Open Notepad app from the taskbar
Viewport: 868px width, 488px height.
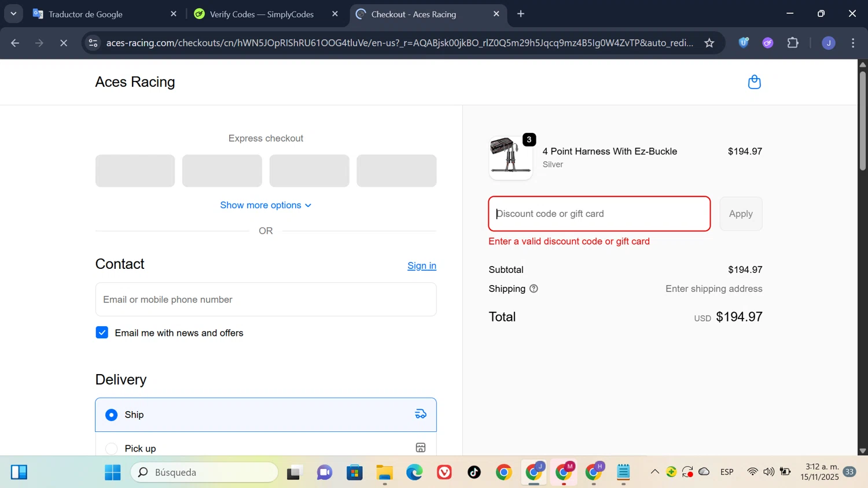coord(623,472)
